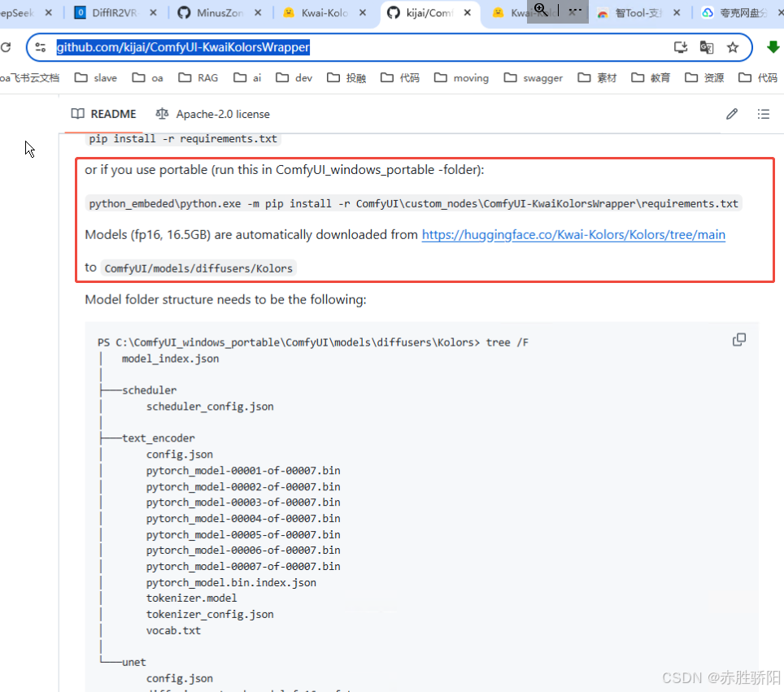The width and height of the screenshot is (784, 692).
Task: Open the 资源 bookmarks folder
Action: tap(704, 77)
